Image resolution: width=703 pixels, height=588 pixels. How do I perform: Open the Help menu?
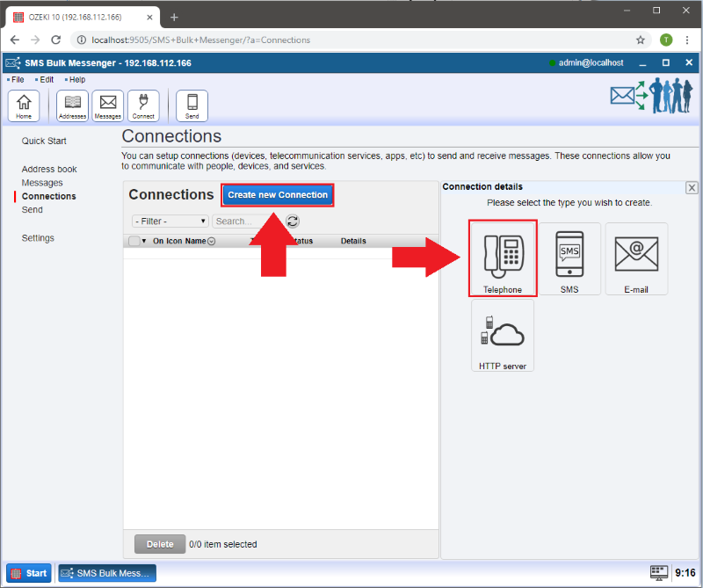(76, 80)
